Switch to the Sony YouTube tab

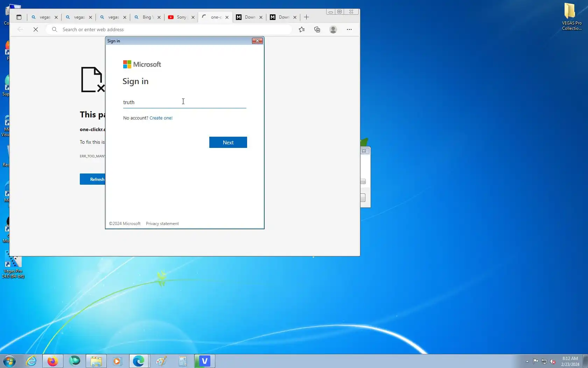tap(181, 17)
